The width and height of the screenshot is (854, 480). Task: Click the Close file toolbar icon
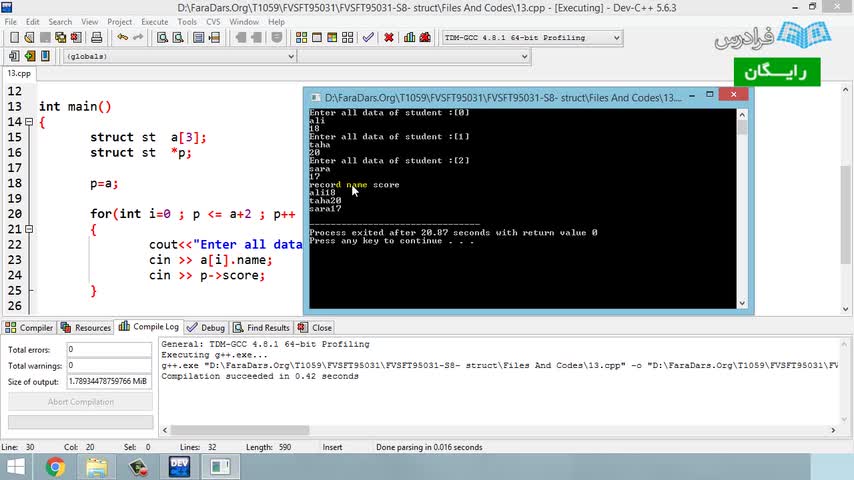[76, 38]
